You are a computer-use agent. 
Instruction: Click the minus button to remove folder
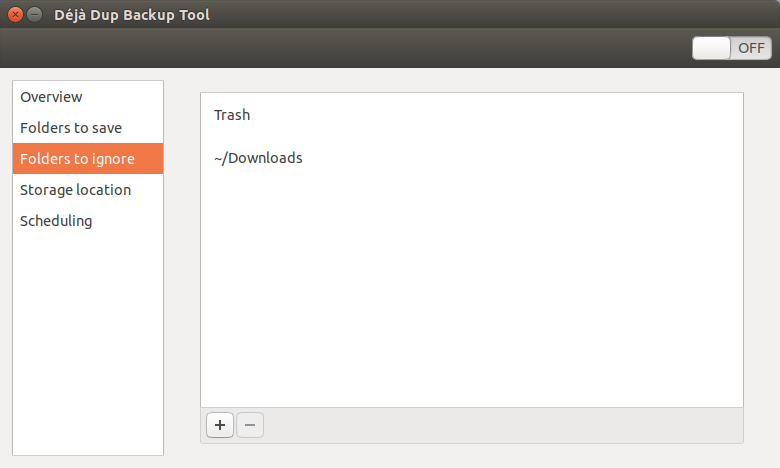pos(250,425)
